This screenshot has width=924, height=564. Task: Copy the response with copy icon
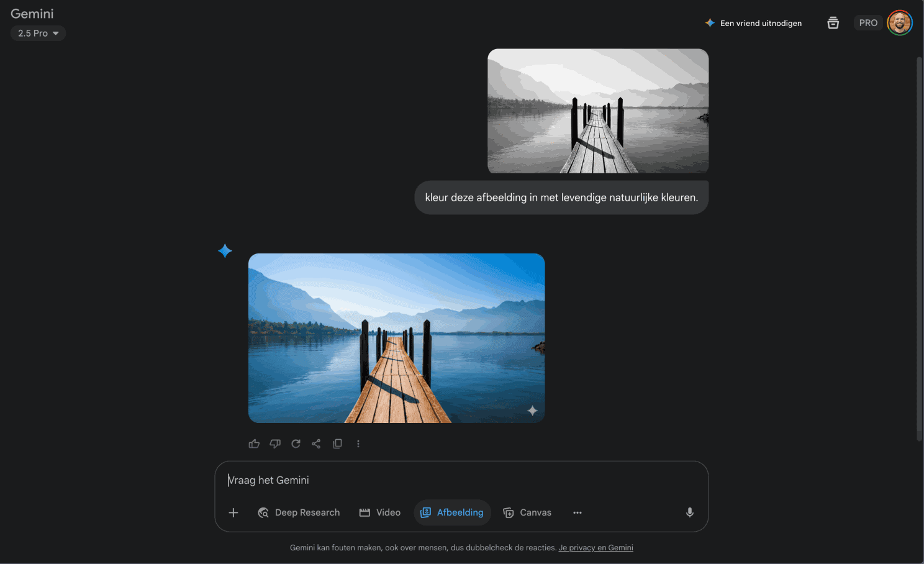(x=337, y=443)
